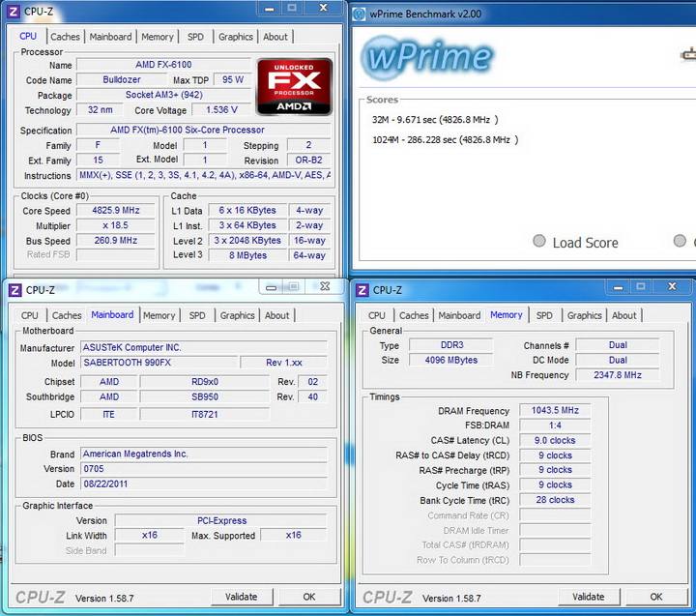Open the About tab in the top CPU-Z window

275,37
